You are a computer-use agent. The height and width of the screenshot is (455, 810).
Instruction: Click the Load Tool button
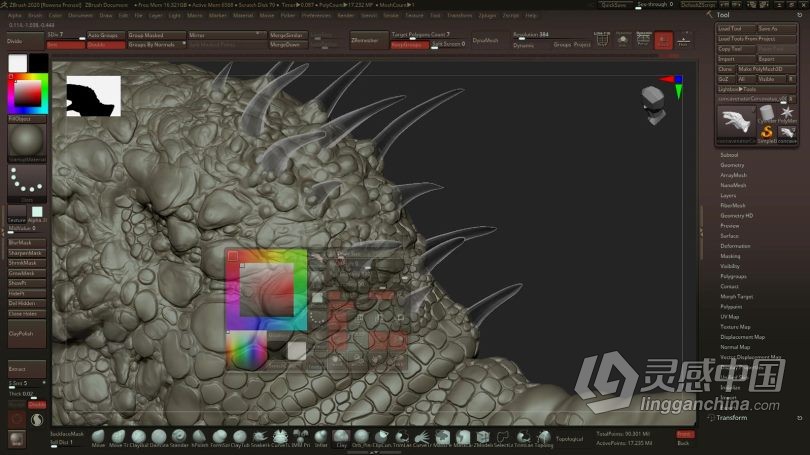coord(736,28)
